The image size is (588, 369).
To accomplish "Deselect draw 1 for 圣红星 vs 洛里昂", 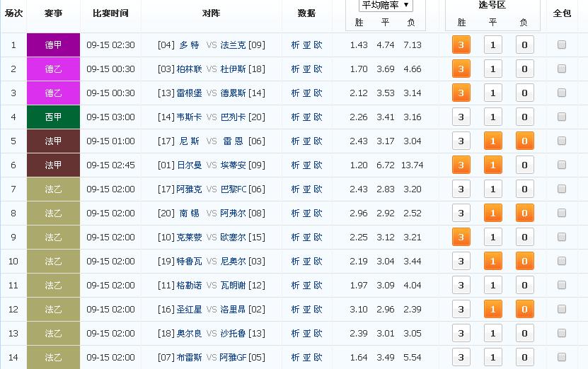I will 492,309.
